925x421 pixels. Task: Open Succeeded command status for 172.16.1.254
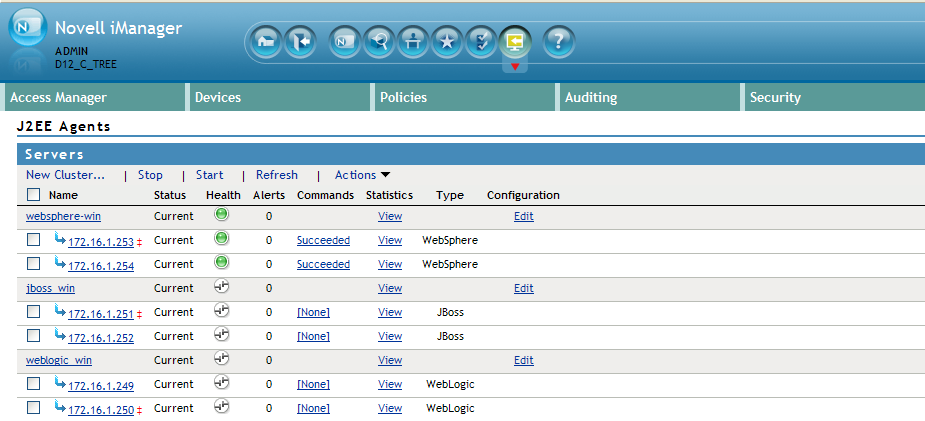(x=323, y=264)
